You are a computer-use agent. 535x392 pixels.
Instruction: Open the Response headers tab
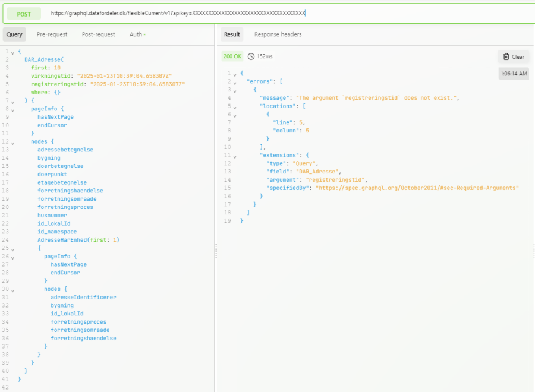coord(278,34)
